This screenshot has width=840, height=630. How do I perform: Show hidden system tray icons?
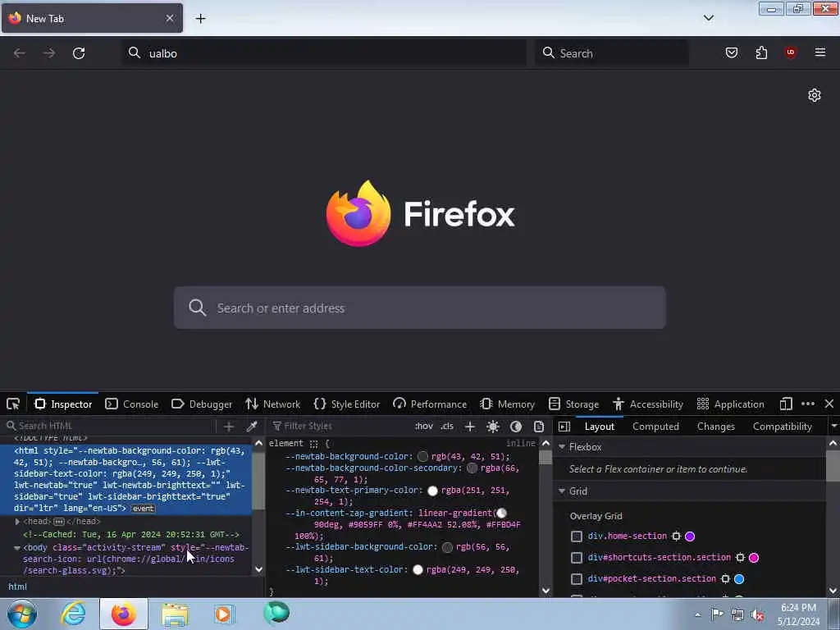(697, 614)
